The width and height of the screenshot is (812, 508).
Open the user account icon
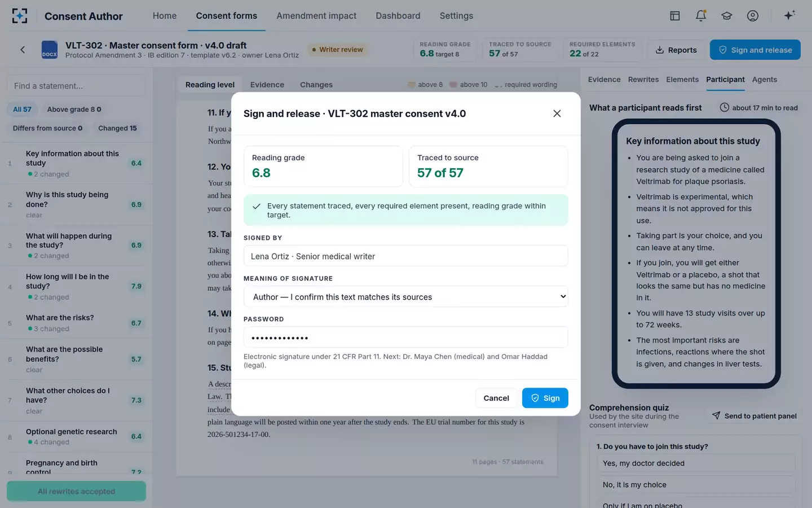(x=753, y=16)
